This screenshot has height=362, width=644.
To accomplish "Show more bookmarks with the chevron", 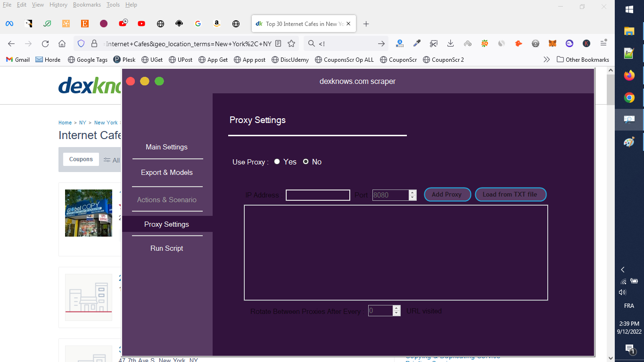I will pyautogui.click(x=547, y=59).
